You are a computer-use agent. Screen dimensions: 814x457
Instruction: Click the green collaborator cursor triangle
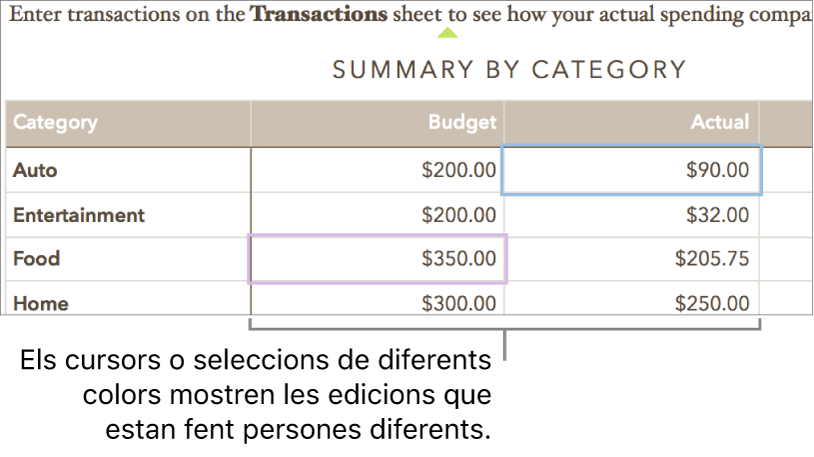coord(449,34)
